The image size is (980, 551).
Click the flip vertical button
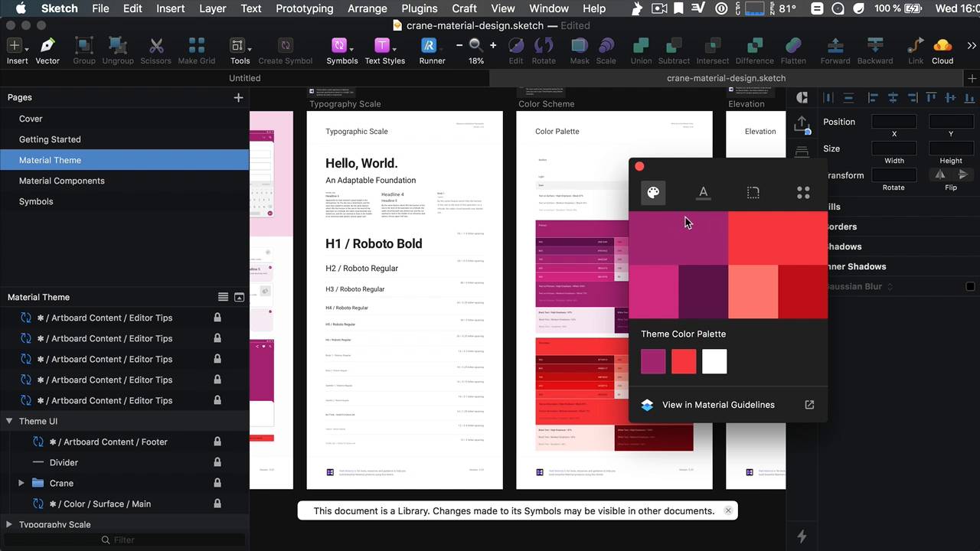[x=963, y=174]
